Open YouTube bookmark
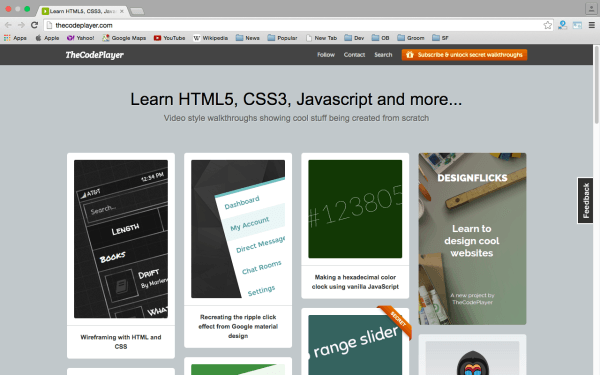Screen dimensions: 600x375 coord(169,38)
